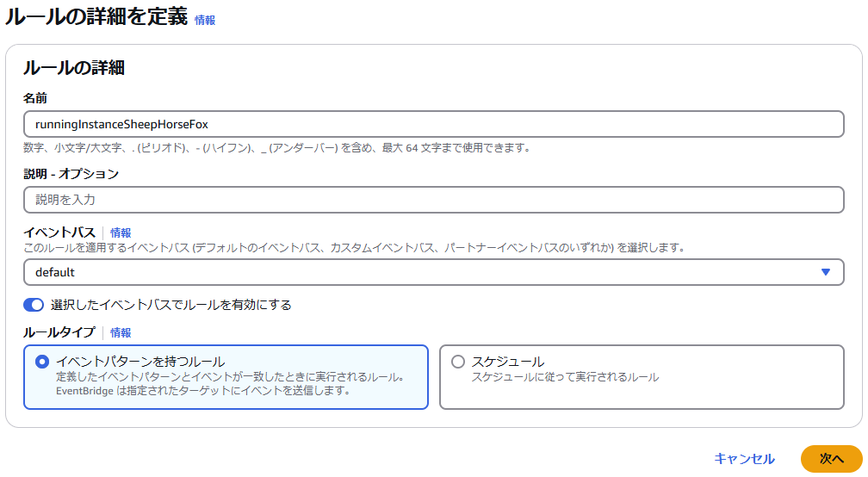Screen dimensions: 868x477
Task: Click the event bus dropdown arrow
Action: [x=825, y=272]
